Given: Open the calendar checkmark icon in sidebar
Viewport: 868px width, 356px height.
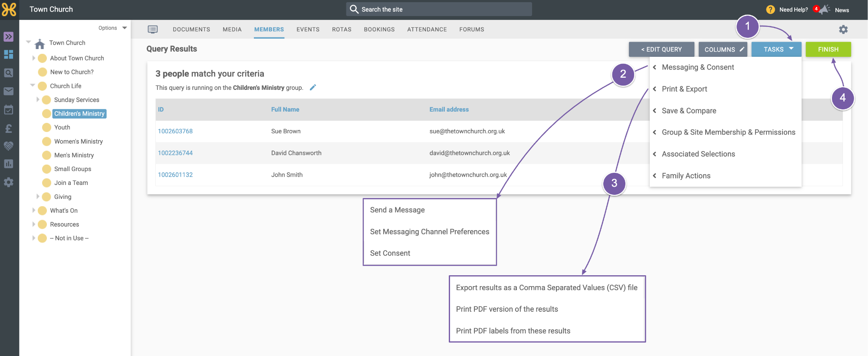Looking at the screenshot, I should click(x=9, y=109).
